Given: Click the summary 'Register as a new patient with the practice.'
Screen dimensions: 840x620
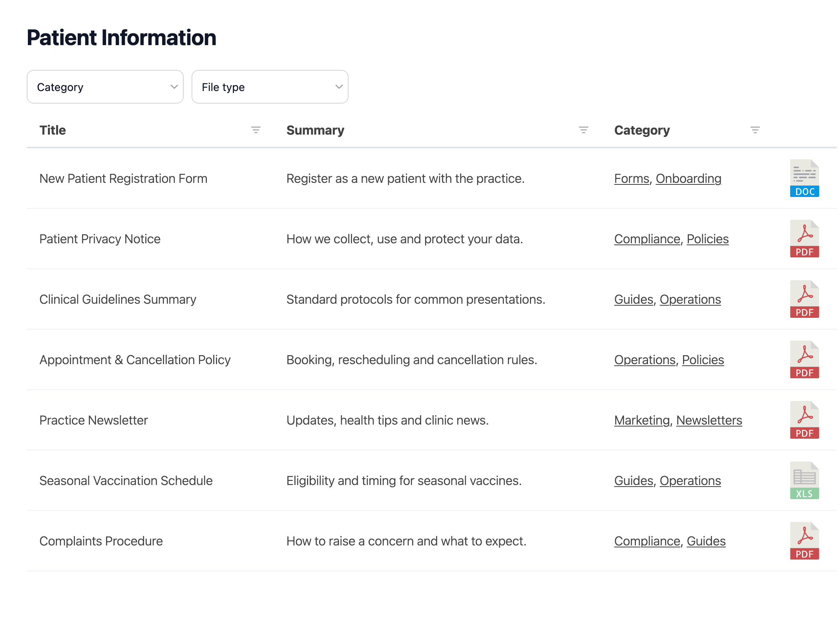Looking at the screenshot, I should [405, 179].
